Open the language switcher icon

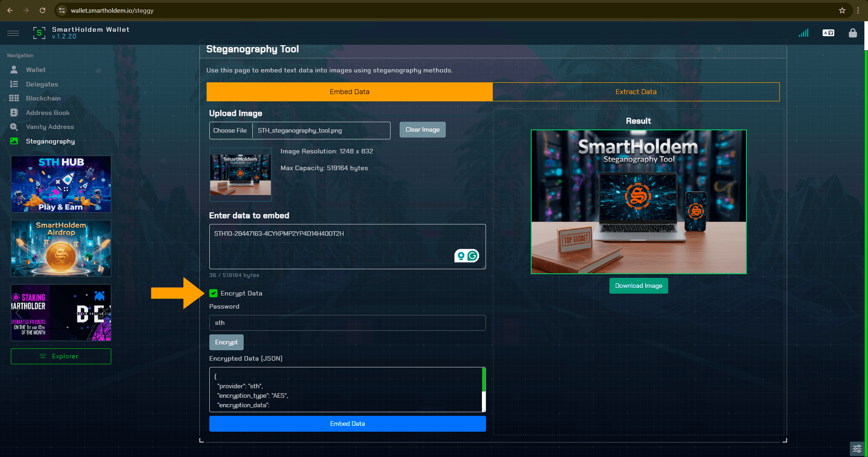(828, 33)
